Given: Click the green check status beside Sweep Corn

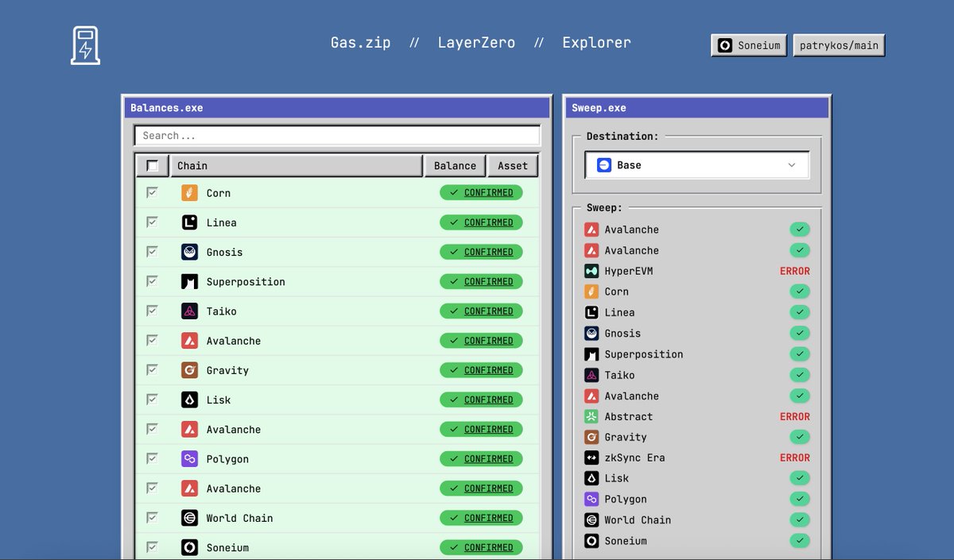Looking at the screenshot, I should click(800, 292).
